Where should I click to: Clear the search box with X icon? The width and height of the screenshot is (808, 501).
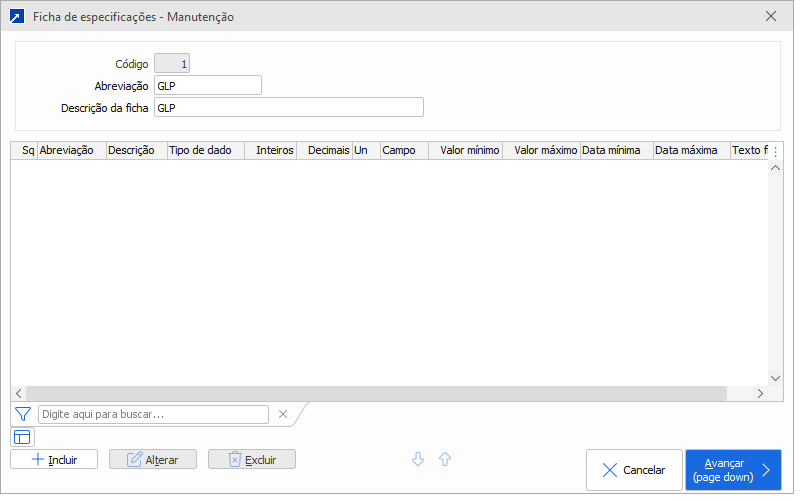pyautogui.click(x=283, y=414)
